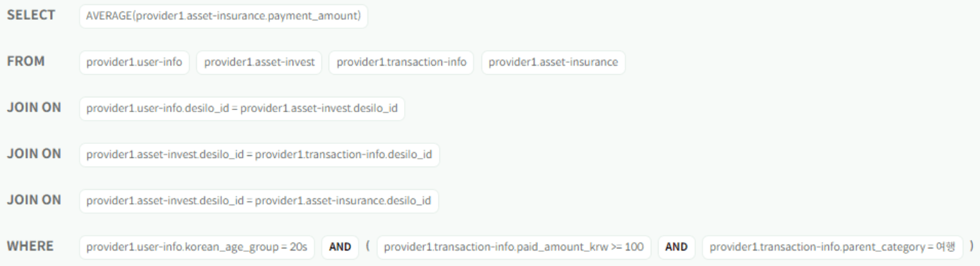Edit the korean_age_group = 20s condition

[x=197, y=248]
